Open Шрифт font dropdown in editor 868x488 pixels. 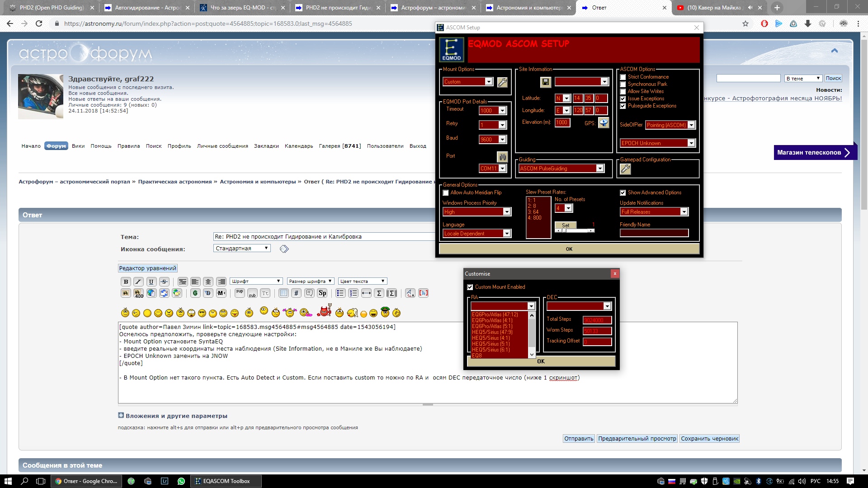(x=256, y=282)
